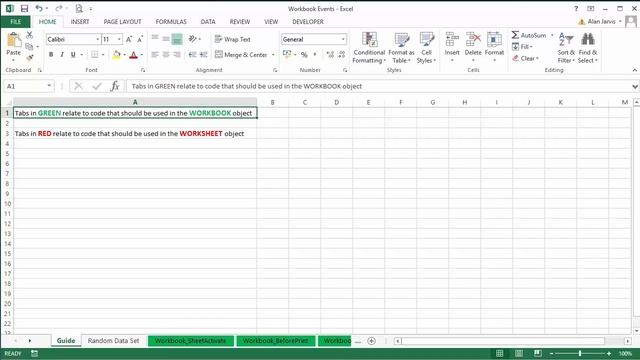Image resolution: width=640 pixels, height=360 pixels.
Task: Open the Font name dropdown
Action: coord(98,39)
